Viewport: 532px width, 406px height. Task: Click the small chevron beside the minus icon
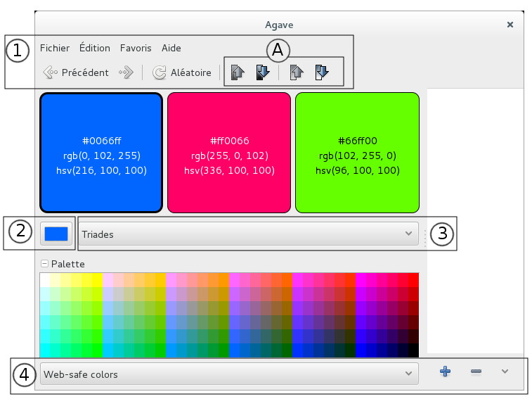point(505,372)
